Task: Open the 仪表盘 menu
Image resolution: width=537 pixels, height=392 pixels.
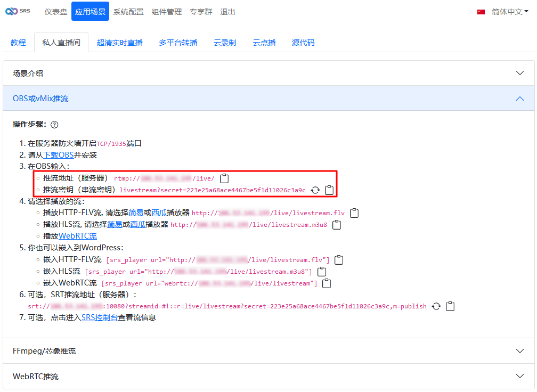Action: pos(56,12)
